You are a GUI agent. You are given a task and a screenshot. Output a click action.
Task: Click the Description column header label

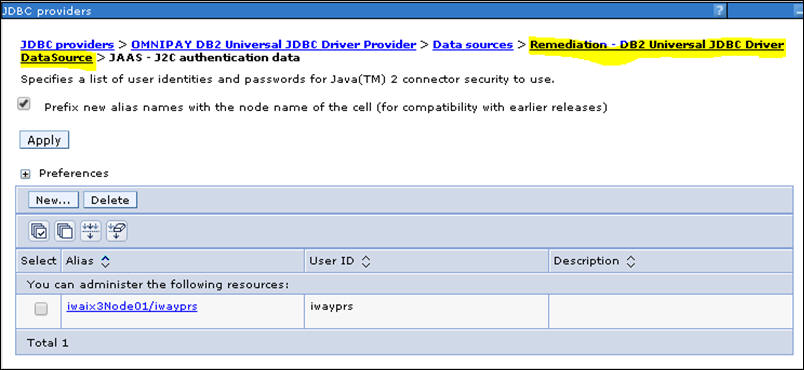tap(586, 261)
